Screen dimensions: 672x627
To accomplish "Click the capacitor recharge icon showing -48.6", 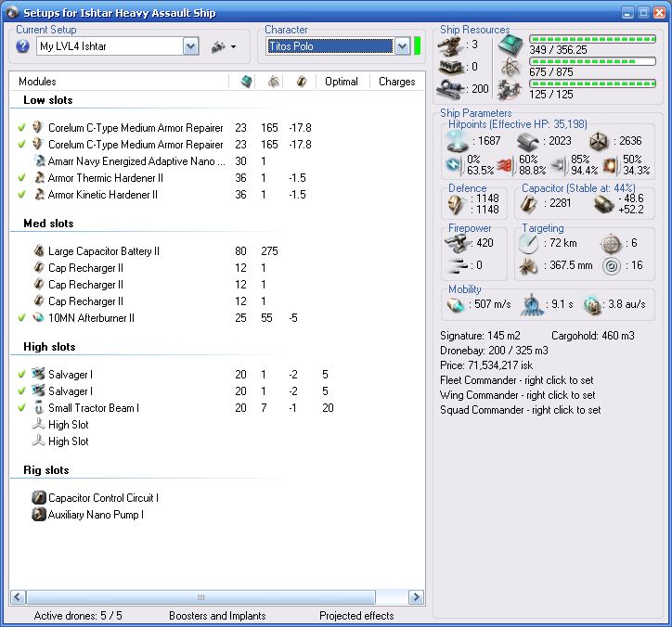I will 604,205.
